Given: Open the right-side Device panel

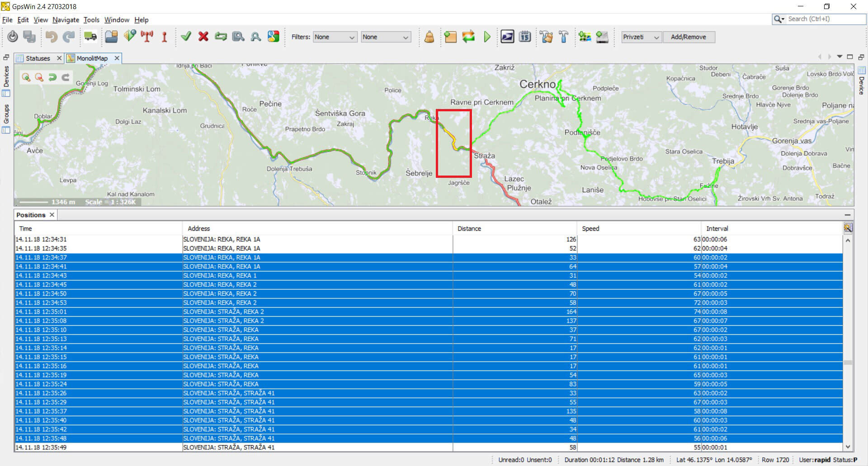Looking at the screenshot, I should point(862,81).
